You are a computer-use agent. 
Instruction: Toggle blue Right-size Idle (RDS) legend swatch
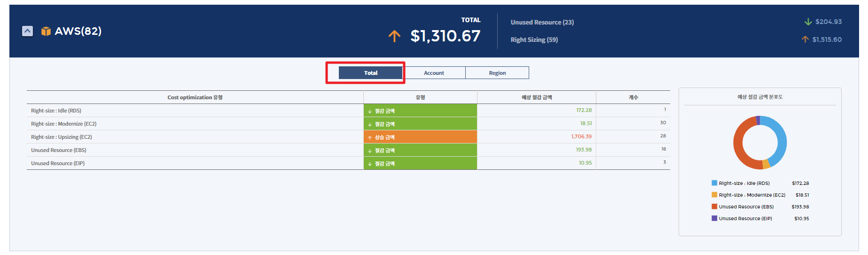pyautogui.click(x=714, y=183)
